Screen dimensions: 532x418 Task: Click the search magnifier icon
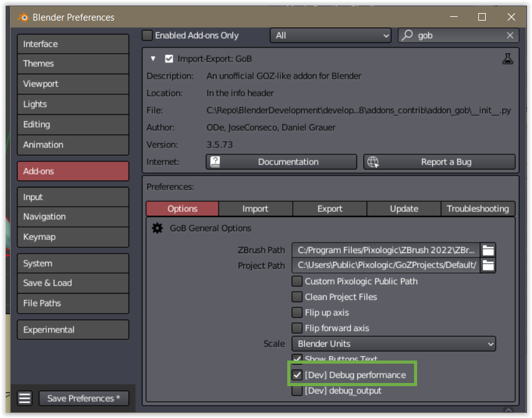point(407,35)
